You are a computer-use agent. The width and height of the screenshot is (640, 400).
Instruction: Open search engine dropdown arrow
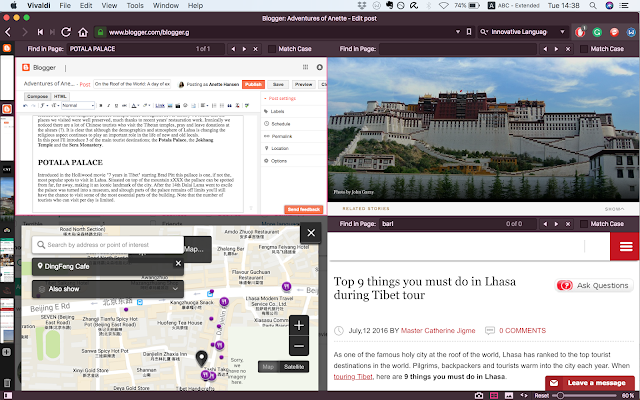tap(562, 32)
